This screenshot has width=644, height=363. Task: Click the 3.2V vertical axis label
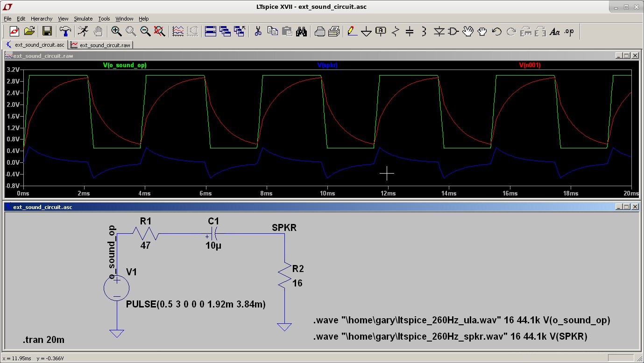pos(13,70)
